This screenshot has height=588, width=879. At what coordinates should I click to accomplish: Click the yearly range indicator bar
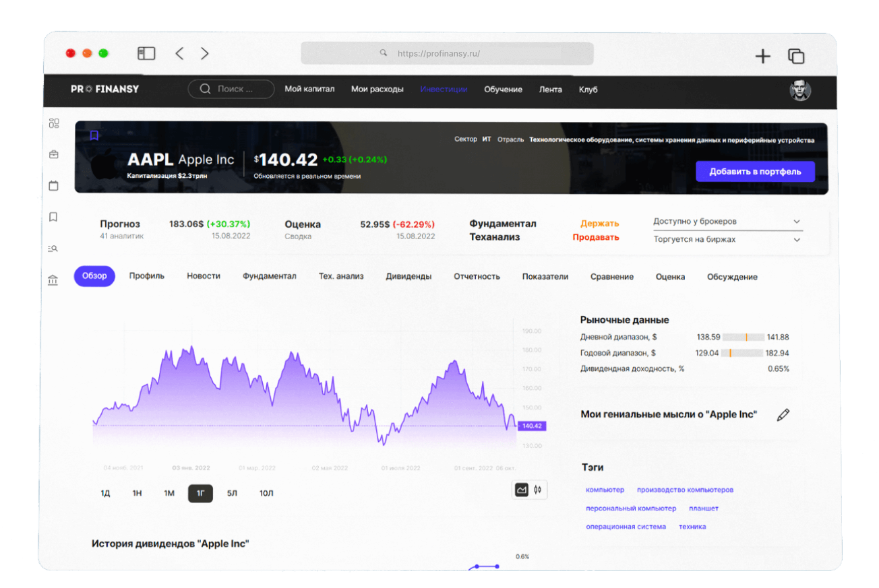[744, 353]
